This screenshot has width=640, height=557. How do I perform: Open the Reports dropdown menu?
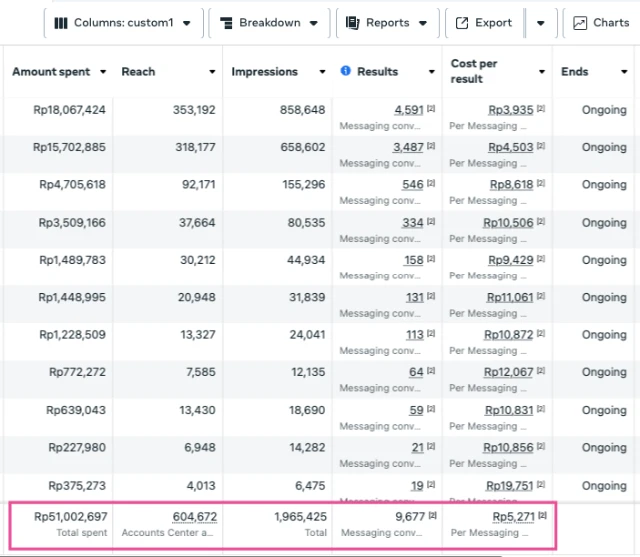[x=423, y=23]
